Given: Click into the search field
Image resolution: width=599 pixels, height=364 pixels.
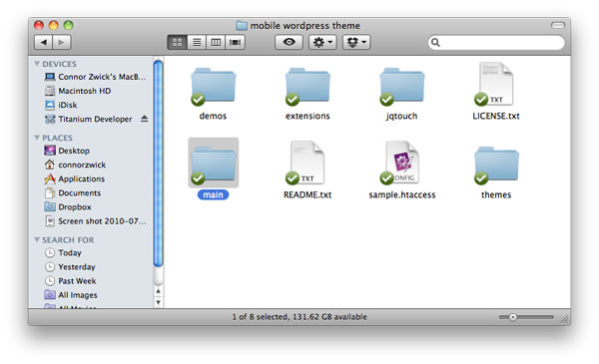Looking at the screenshot, I should pyautogui.click(x=496, y=42).
